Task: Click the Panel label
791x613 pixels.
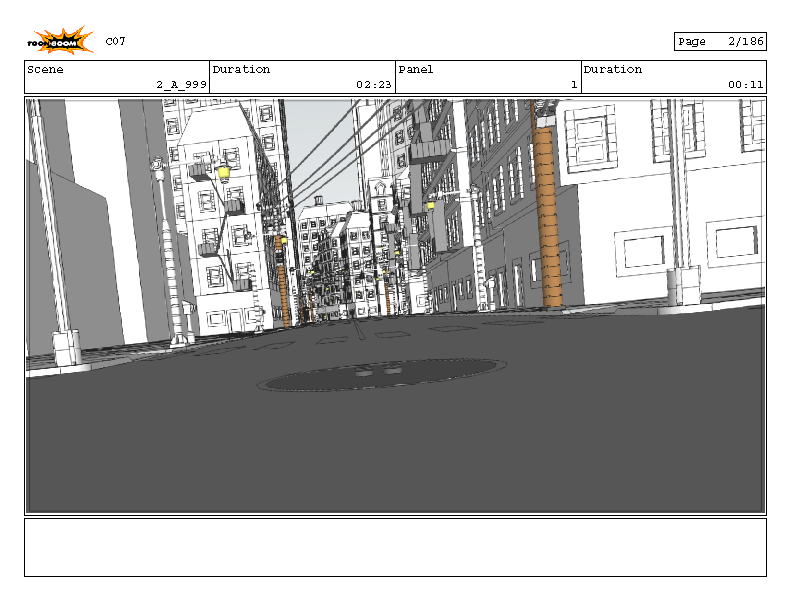Action: (416, 70)
